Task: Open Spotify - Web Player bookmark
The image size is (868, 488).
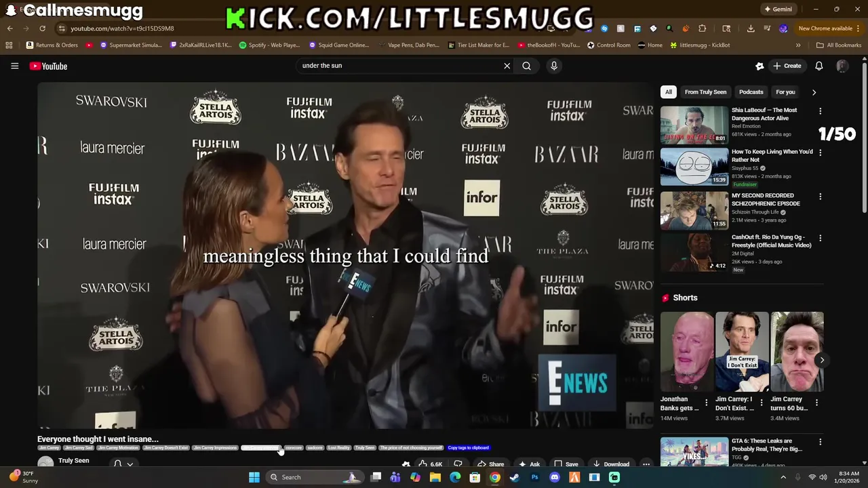Action: coord(269,45)
